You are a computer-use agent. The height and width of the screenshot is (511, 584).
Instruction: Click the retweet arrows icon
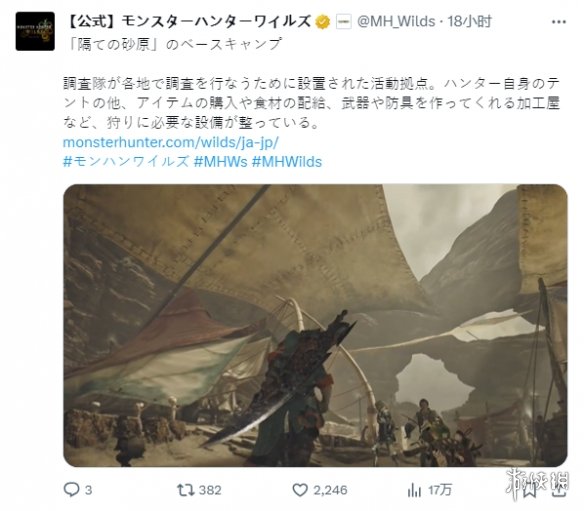(185, 489)
